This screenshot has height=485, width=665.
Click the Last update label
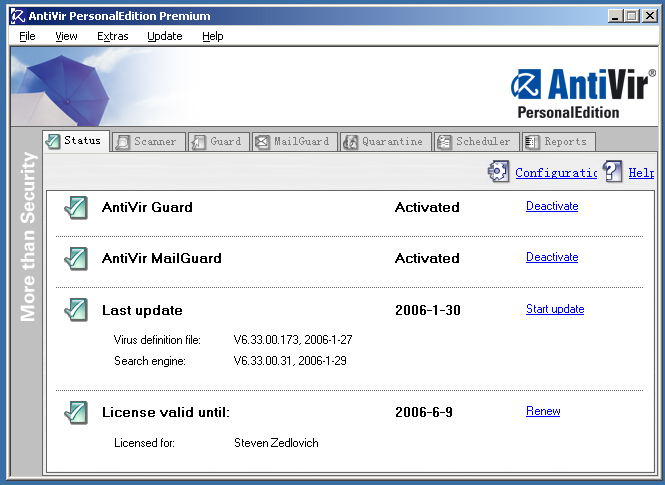(x=142, y=310)
